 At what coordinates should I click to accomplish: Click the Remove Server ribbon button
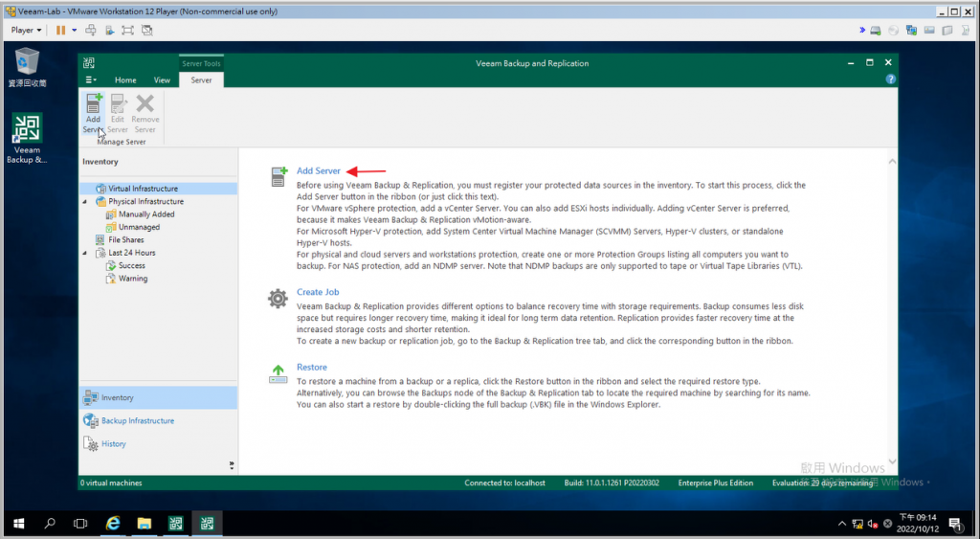pos(145,113)
